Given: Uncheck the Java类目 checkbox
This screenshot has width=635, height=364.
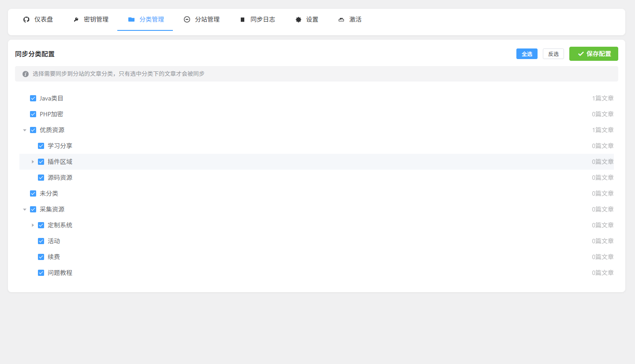Looking at the screenshot, I should tap(33, 98).
